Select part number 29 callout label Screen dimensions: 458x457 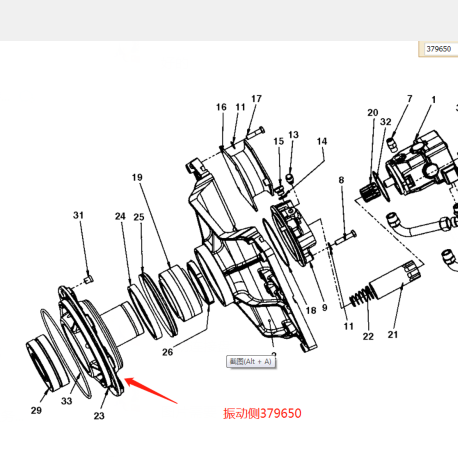pyautogui.click(x=36, y=410)
